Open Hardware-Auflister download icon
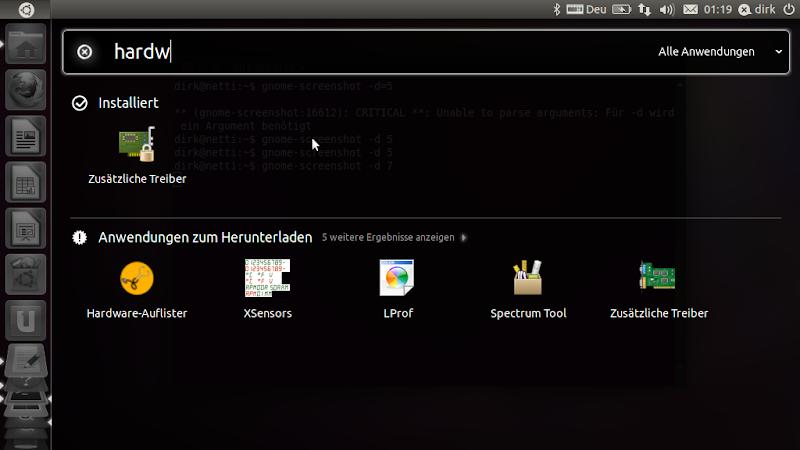 (x=137, y=279)
